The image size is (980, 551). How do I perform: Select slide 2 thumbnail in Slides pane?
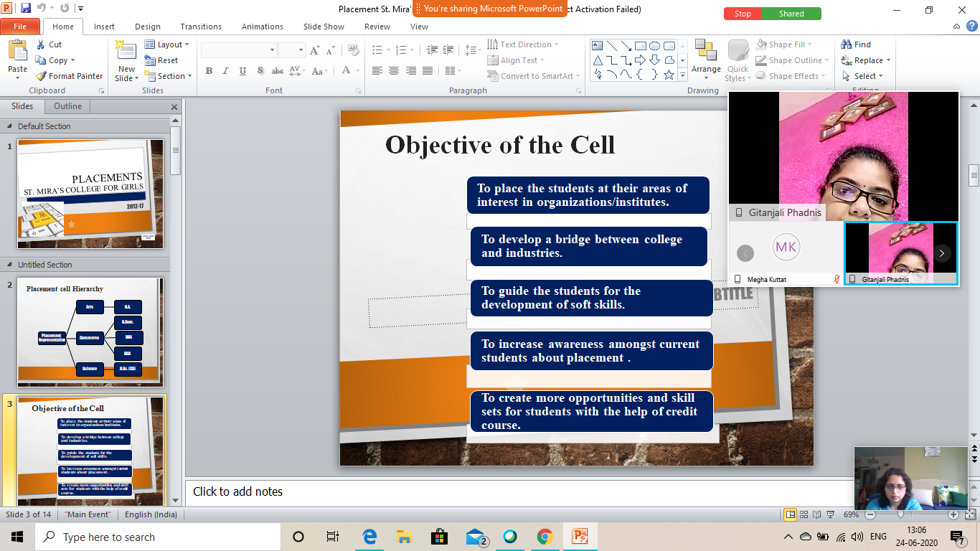[90, 331]
